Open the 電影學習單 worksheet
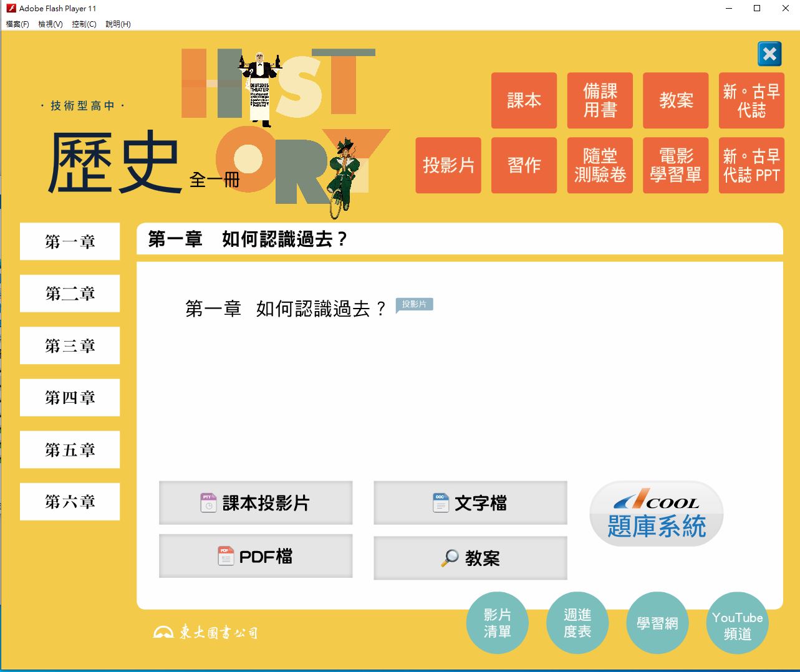 pyautogui.click(x=675, y=165)
